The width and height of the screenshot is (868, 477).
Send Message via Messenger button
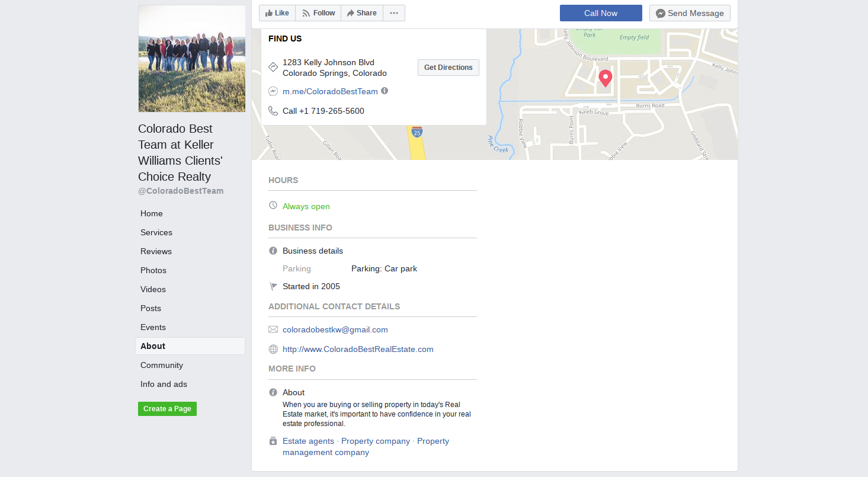(x=690, y=13)
